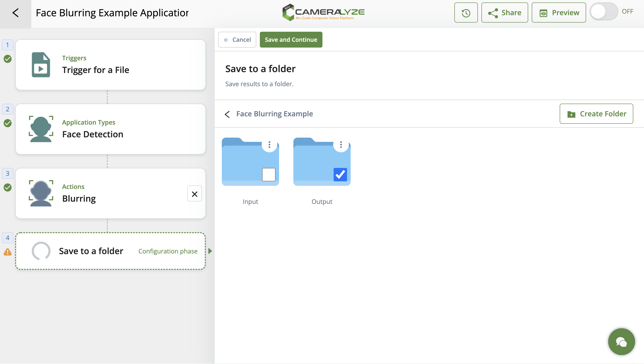Click the Cameralyze logo

coord(323,12)
